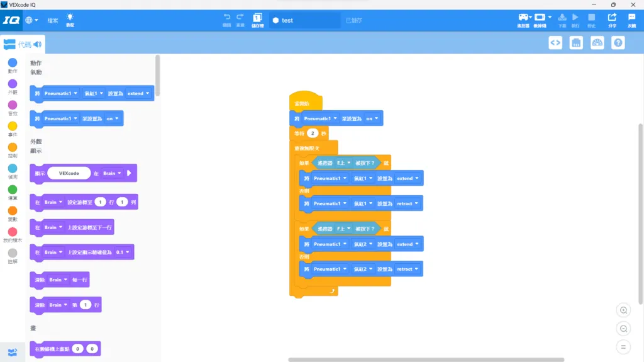Image resolution: width=644 pixels, height=362 pixels.
Task: Open the code viewer brackets icon
Action: coord(555,43)
